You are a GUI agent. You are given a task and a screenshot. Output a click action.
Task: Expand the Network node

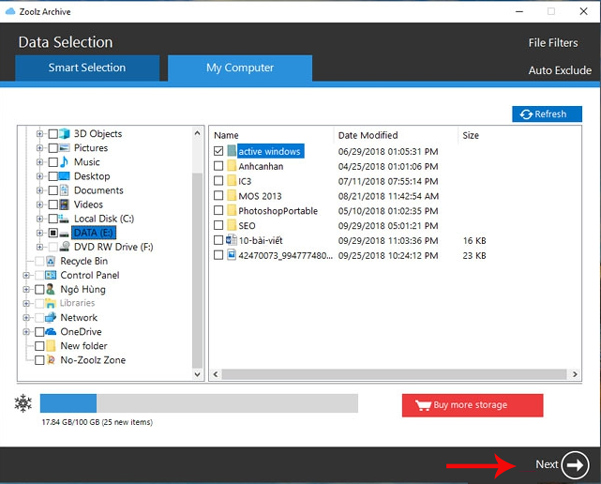pos(26,317)
